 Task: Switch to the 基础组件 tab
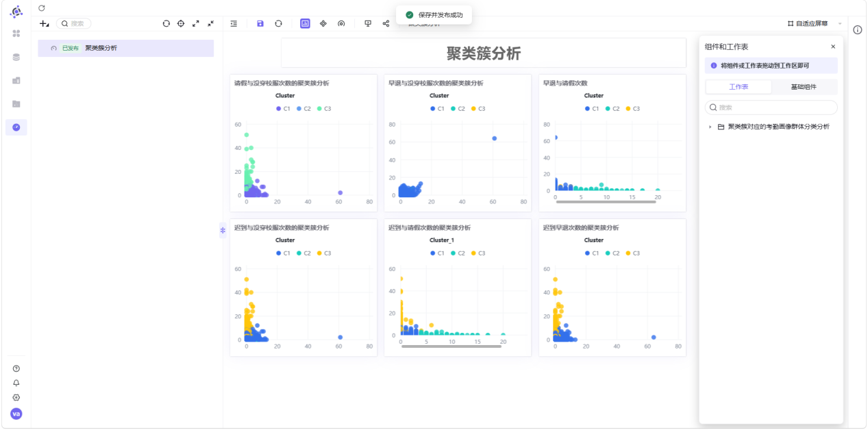pos(804,87)
